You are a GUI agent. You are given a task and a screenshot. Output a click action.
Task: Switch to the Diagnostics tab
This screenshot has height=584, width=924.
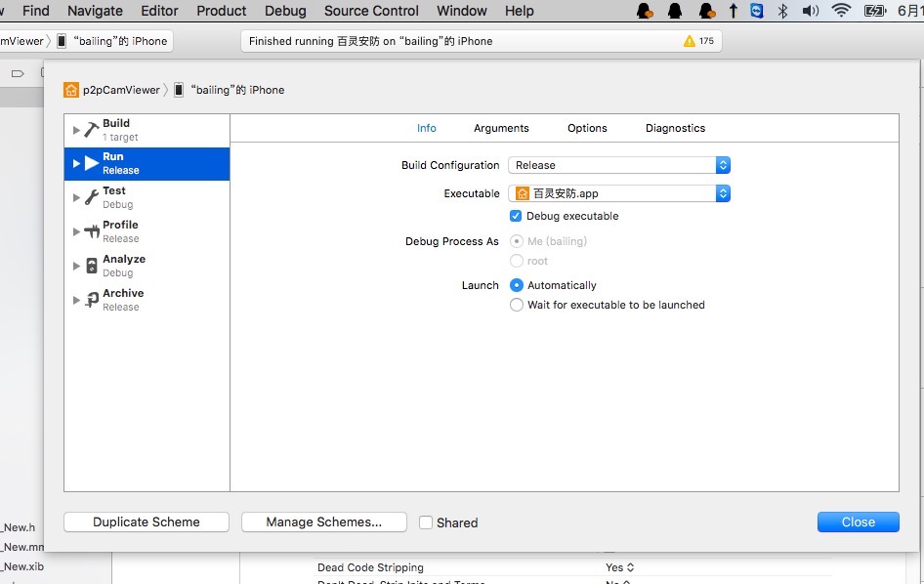click(x=675, y=128)
